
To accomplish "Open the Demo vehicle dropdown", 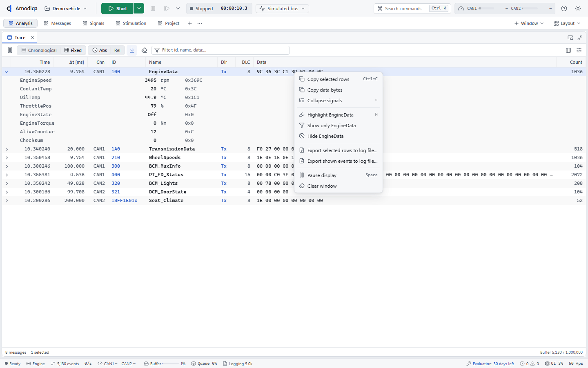I will pyautogui.click(x=66, y=9).
